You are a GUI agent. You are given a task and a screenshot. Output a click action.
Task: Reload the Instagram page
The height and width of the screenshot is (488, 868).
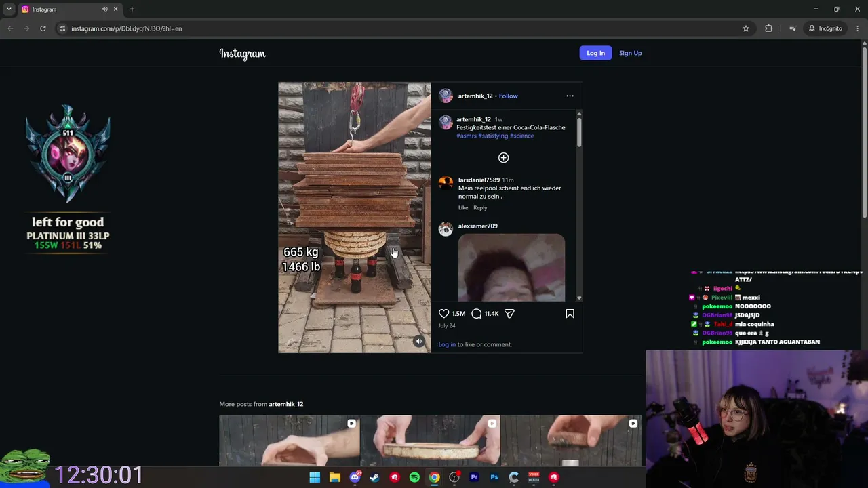43,28
